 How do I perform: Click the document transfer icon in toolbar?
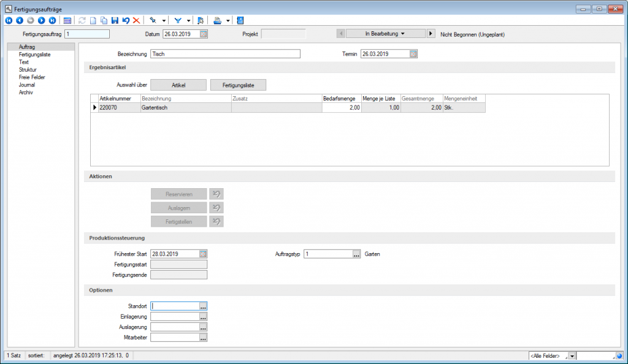[x=201, y=20]
